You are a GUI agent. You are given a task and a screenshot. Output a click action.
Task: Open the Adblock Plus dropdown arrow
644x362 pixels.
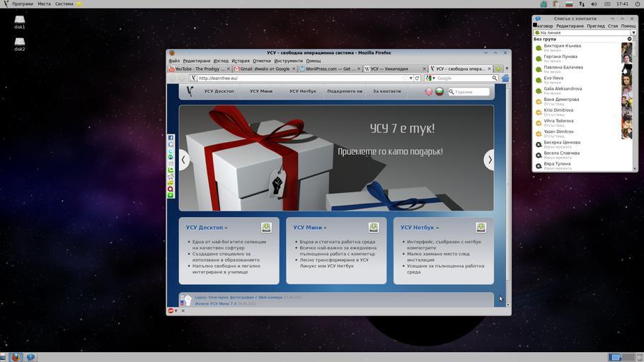tap(176, 311)
